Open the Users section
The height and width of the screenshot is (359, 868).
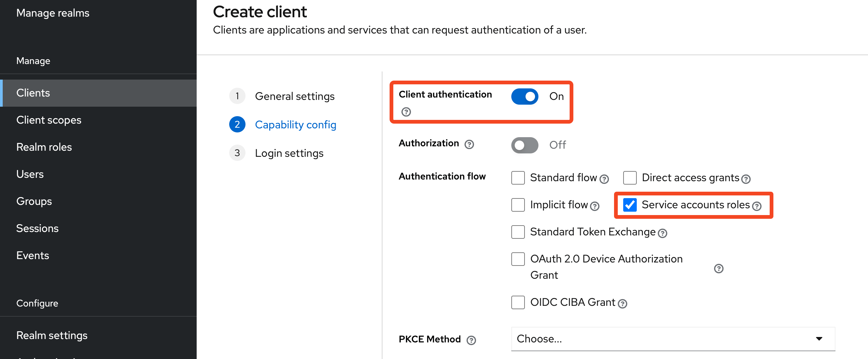pos(98,174)
